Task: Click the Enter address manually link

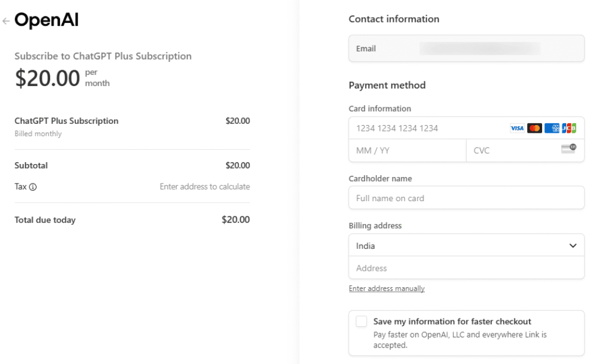Action: (387, 288)
